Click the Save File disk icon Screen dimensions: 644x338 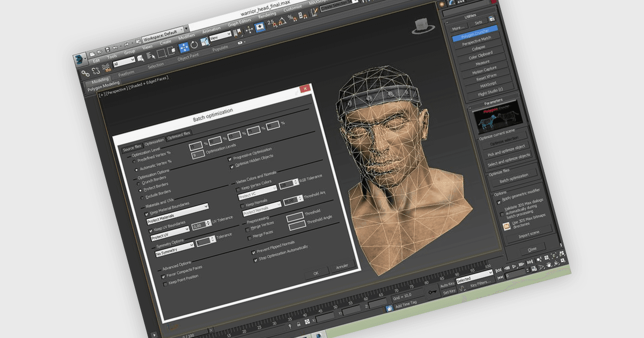point(107,50)
